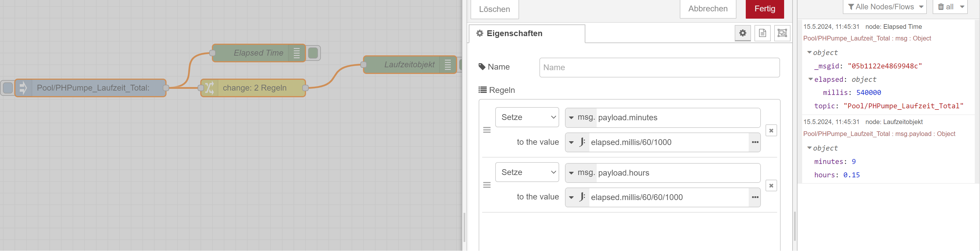Open expression editor for elapsed.millis/60/60/1000

pos(755,197)
